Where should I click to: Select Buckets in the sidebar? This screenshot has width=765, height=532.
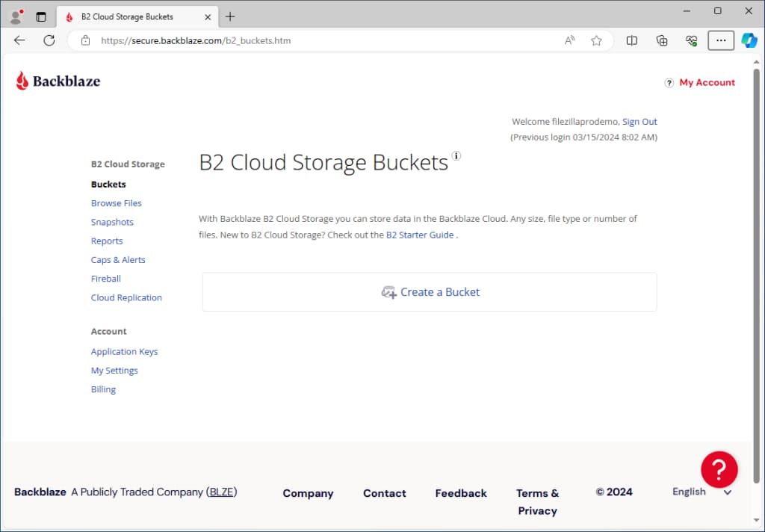click(x=108, y=184)
